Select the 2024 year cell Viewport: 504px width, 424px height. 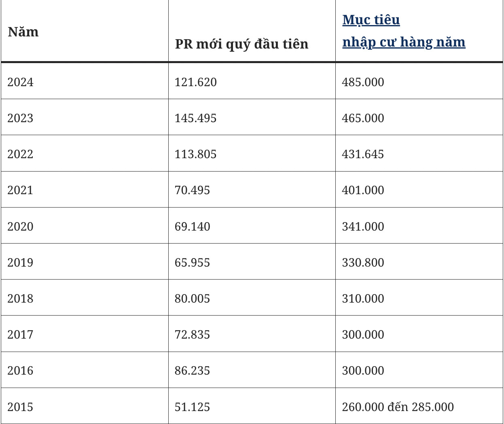point(85,81)
